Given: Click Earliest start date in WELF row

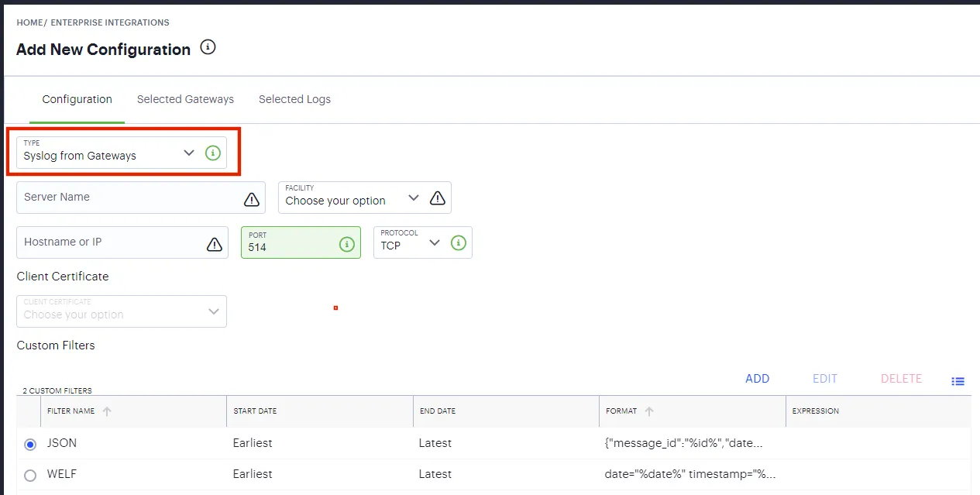Looking at the screenshot, I should click(253, 474).
